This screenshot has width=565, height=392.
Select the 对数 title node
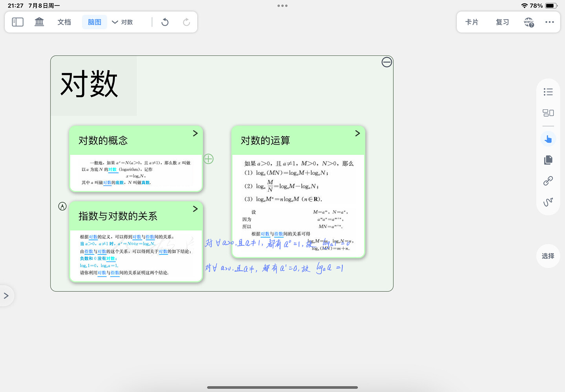[89, 84]
